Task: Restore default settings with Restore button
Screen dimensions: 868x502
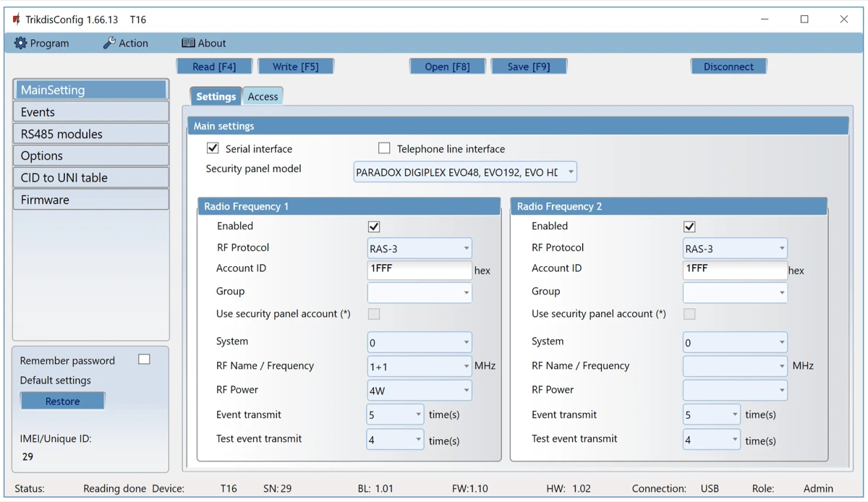Action: coord(63,401)
